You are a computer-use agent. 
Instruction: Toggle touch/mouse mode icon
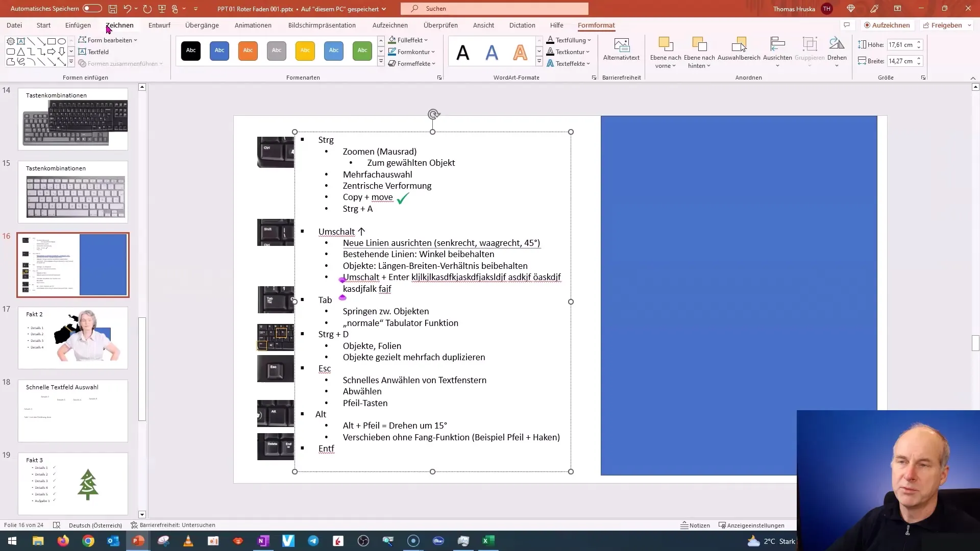175,9
